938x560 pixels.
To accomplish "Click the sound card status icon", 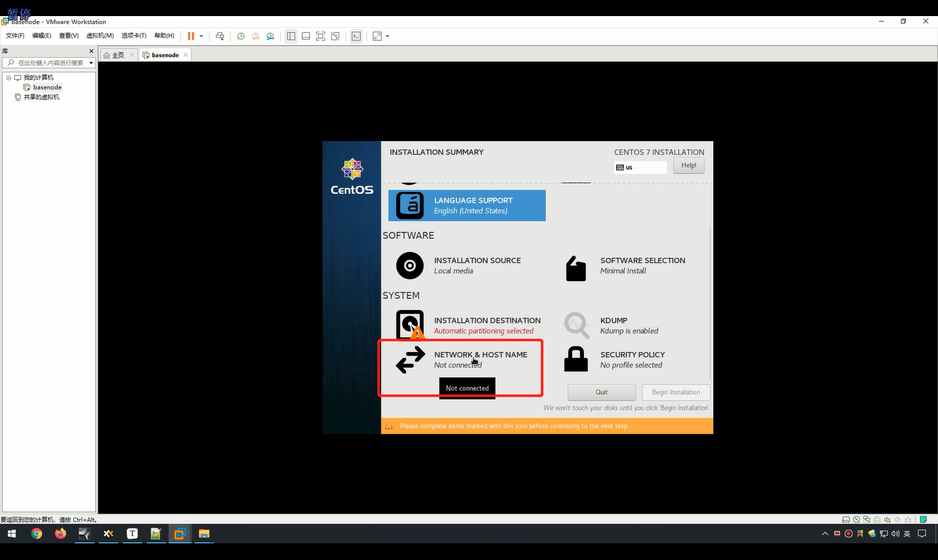I will (x=887, y=520).
